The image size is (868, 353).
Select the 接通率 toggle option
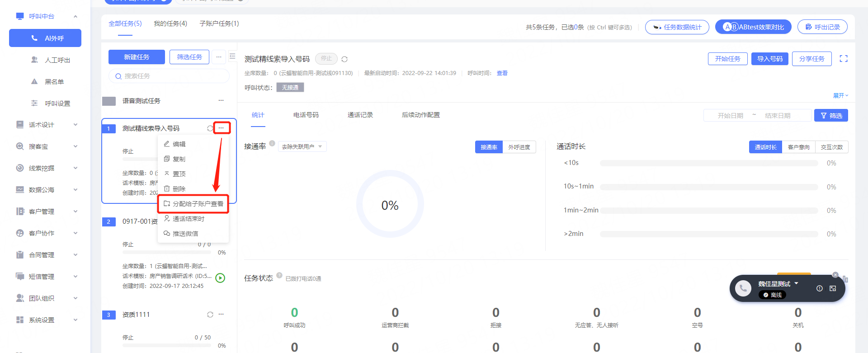click(x=489, y=147)
